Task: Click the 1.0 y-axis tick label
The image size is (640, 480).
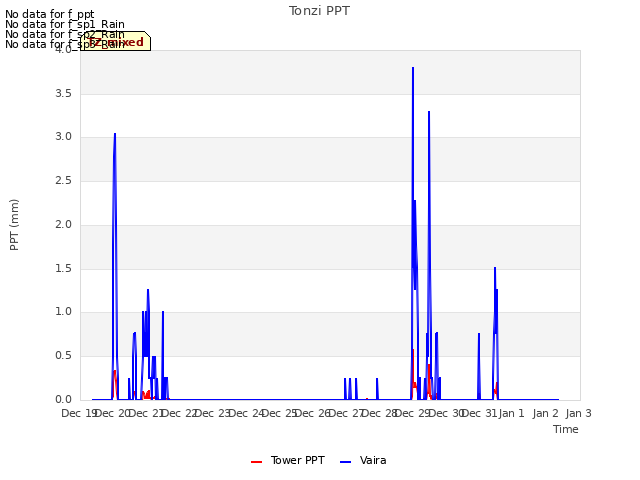Action: tap(63, 311)
